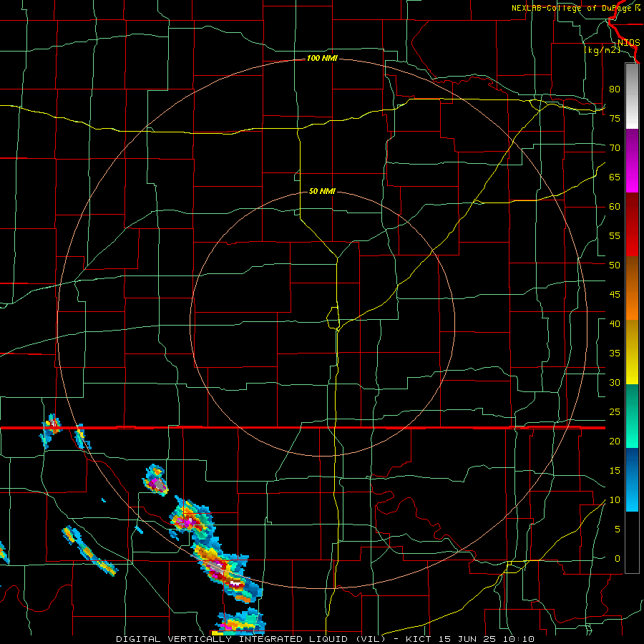The height and width of the screenshot is (644, 644).
Task: Pick the red segment of the color bar
Action: coord(632,224)
